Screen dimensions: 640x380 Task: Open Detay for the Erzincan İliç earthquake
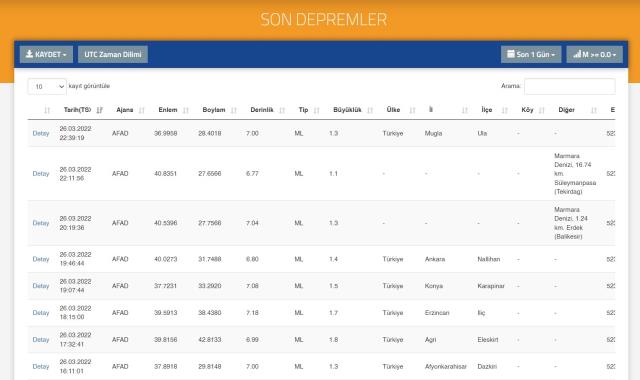(41, 313)
